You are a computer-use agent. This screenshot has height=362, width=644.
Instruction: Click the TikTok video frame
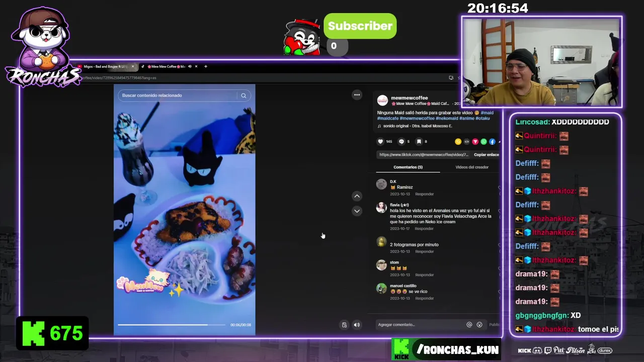pyautogui.click(x=184, y=210)
